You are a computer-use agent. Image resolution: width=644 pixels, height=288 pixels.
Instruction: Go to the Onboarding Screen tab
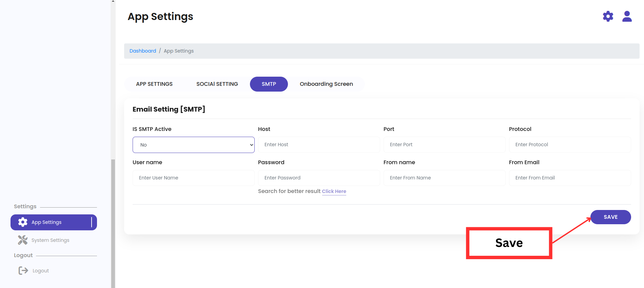coord(326,84)
